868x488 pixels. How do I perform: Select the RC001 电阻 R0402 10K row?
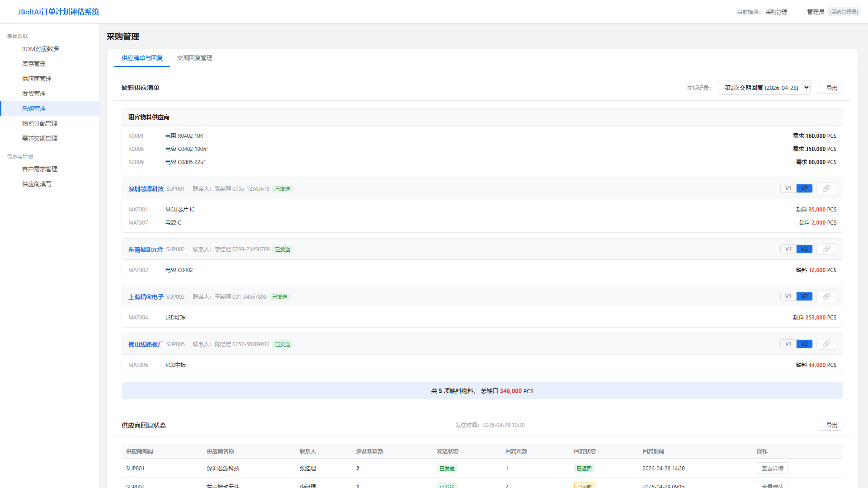[482, 136]
